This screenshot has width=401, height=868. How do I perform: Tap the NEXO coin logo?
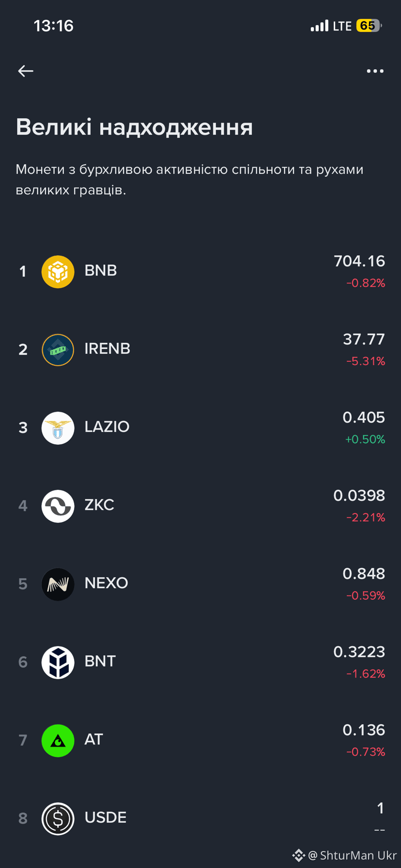coord(58,584)
